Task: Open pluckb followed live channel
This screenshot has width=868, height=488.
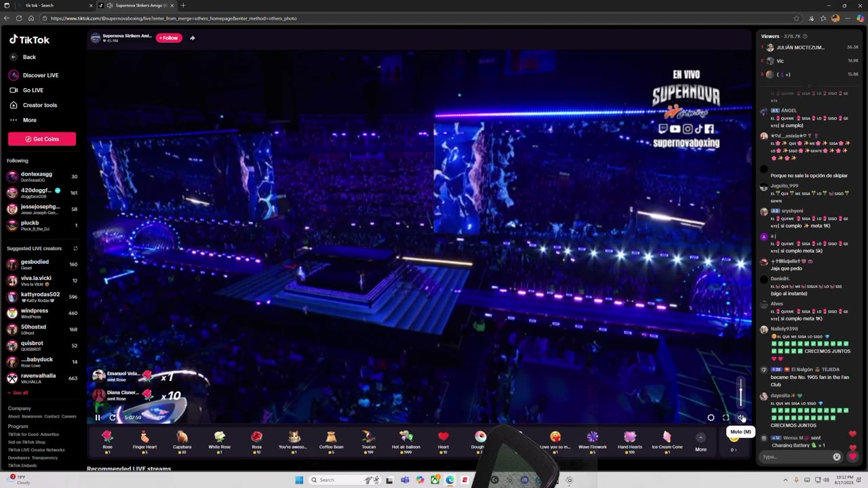Action: click(42, 226)
